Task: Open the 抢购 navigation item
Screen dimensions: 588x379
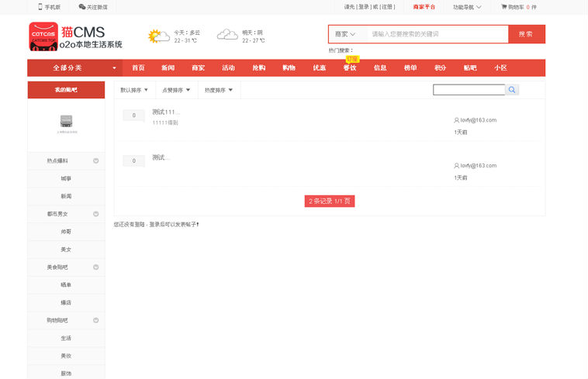Action: pyautogui.click(x=259, y=67)
